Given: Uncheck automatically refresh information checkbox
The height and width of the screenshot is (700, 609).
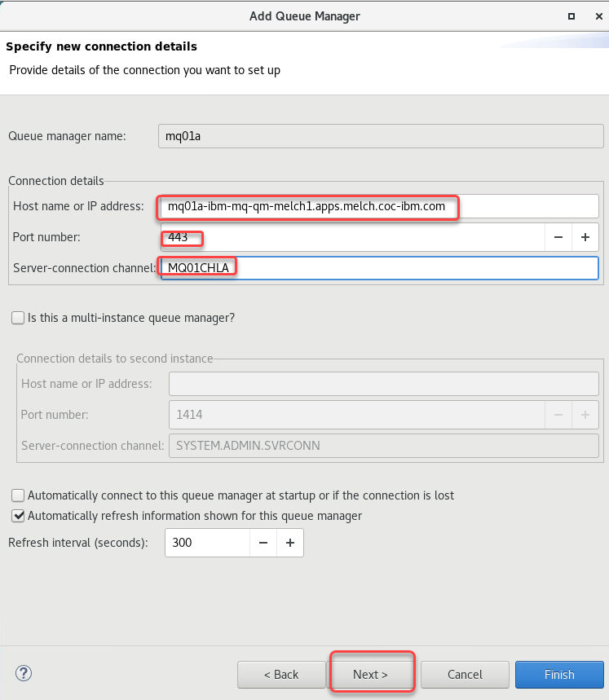Looking at the screenshot, I should (x=18, y=516).
